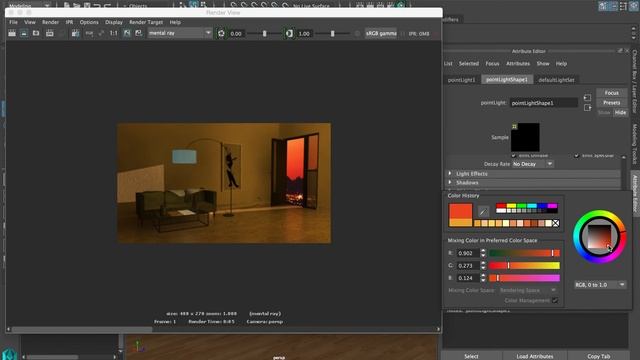Expand the Light Effects section
The width and height of the screenshot is (640, 360).
click(450, 173)
